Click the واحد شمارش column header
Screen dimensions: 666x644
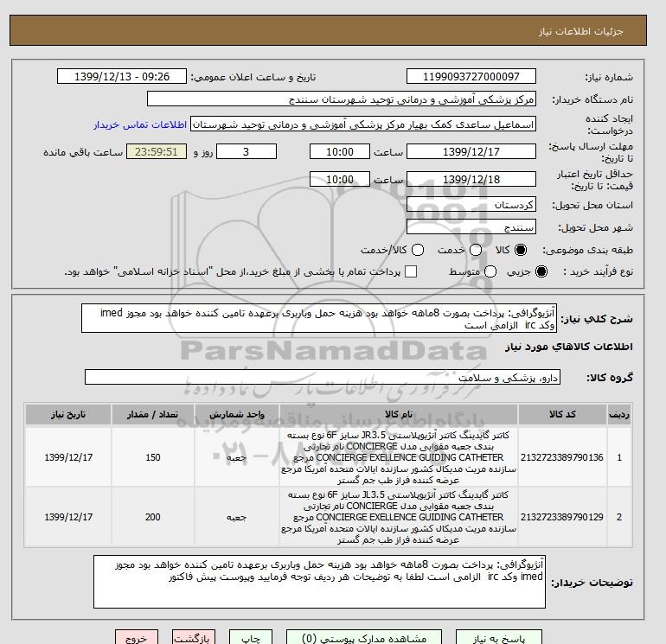[x=237, y=414]
